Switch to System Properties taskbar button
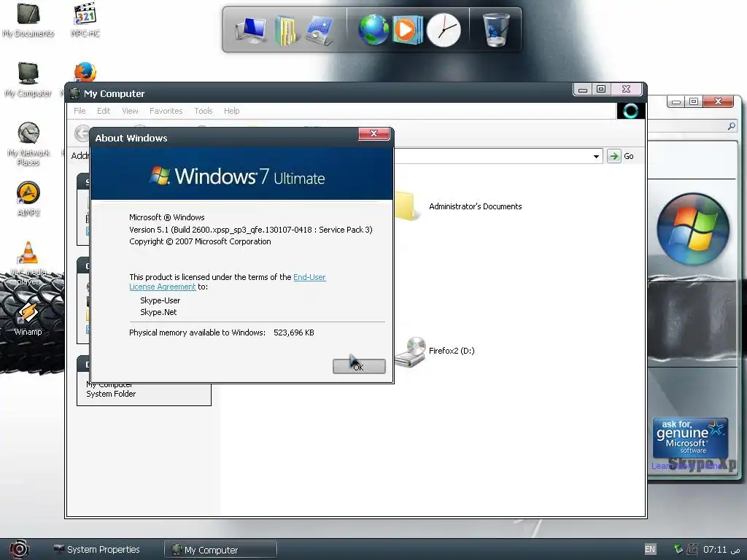This screenshot has height=560, width=747. pos(97,550)
